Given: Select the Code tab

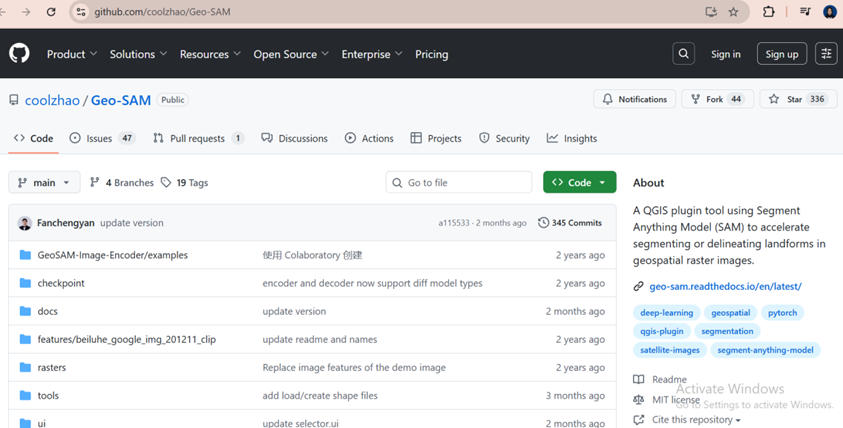Looking at the screenshot, I should pos(33,138).
